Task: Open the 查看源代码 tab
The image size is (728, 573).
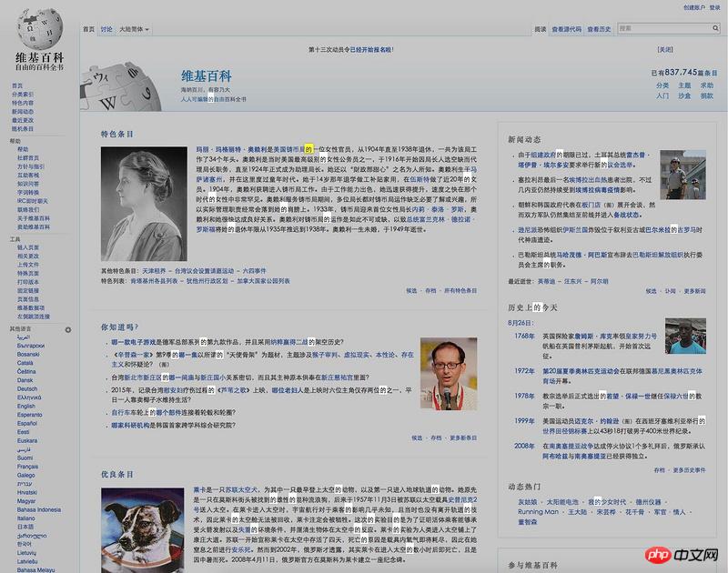Action: 566,29
